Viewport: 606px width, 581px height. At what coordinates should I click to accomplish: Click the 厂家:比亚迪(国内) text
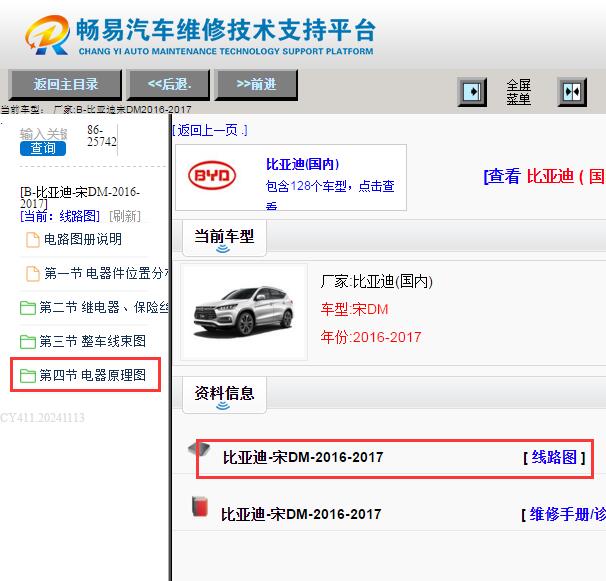click(376, 281)
